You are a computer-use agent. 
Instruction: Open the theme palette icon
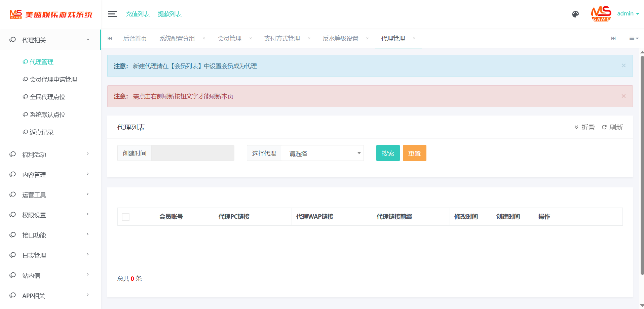coord(575,14)
